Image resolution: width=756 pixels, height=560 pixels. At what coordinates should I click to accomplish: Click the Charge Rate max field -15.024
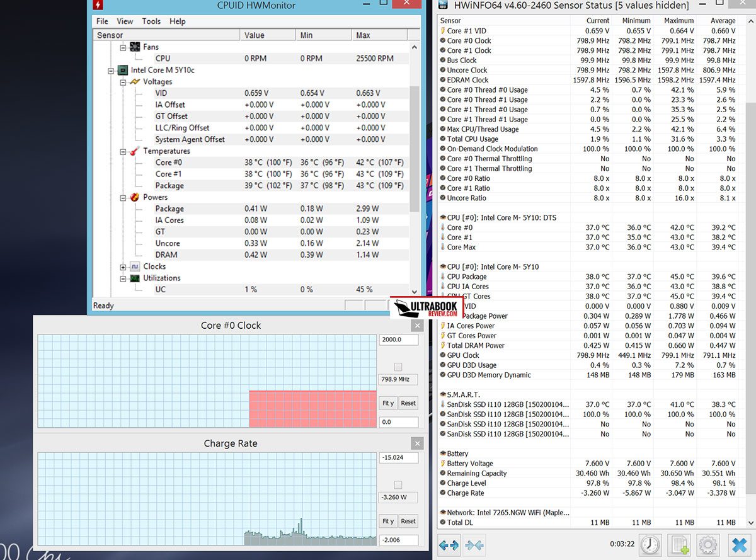point(399,457)
